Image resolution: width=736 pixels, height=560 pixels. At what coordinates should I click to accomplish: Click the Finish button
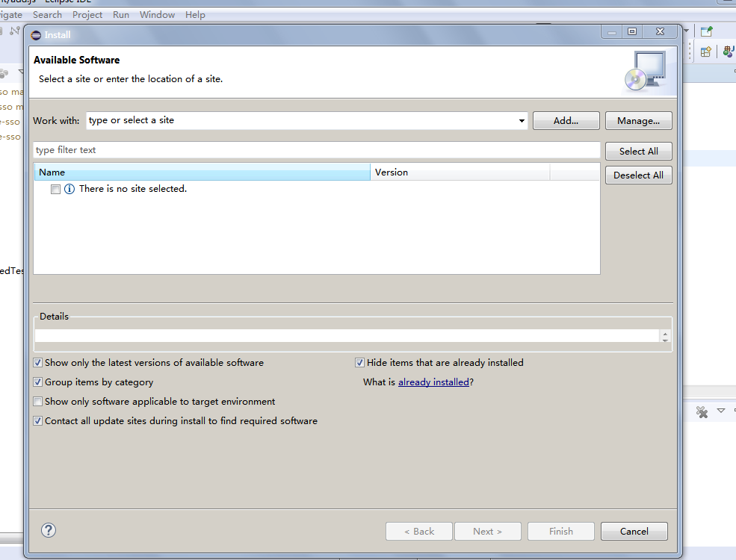point(561,531)
